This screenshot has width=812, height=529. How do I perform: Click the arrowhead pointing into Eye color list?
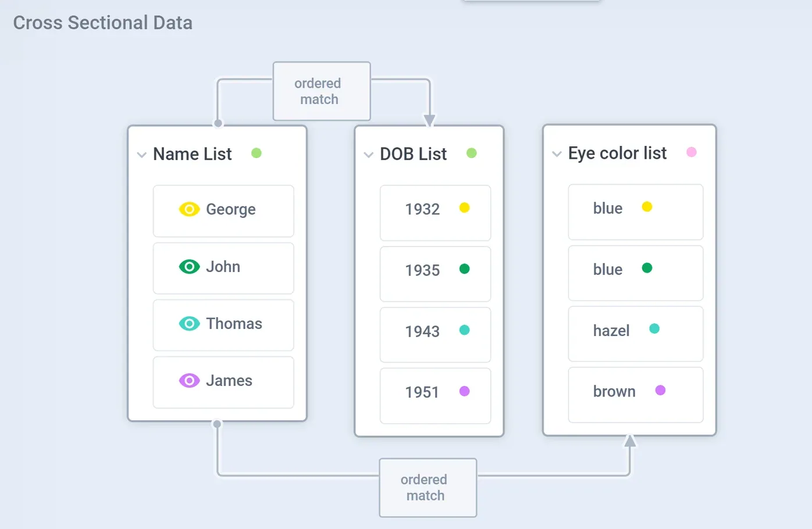click(630, 441)
